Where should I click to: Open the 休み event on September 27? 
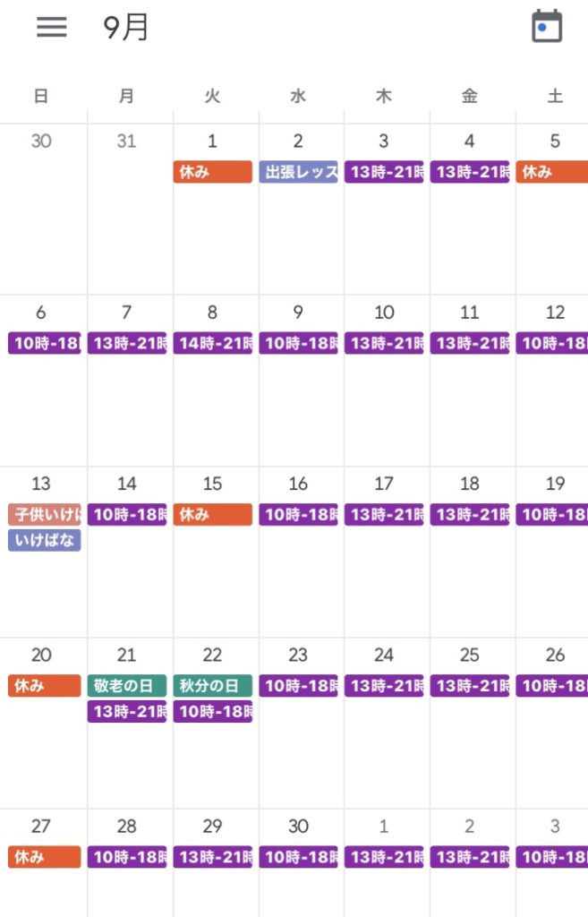click(45, 857)
